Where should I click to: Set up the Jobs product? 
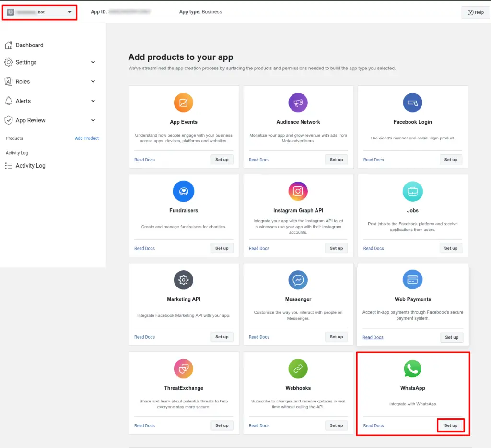click(x=451, y=248)
